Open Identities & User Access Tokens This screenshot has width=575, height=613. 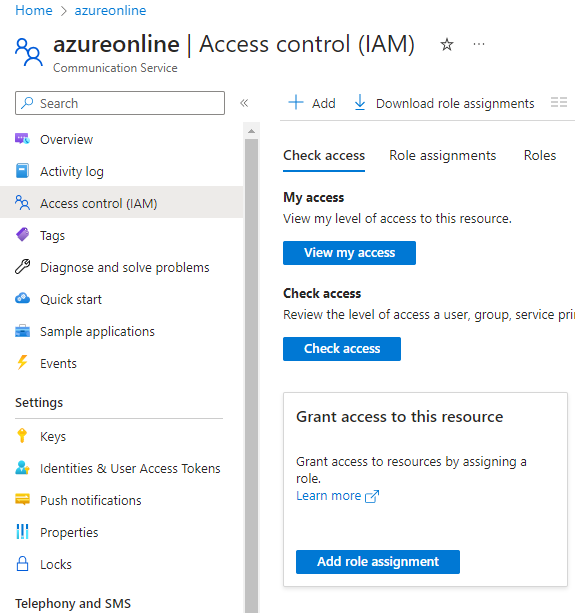[x=130, y=468]
